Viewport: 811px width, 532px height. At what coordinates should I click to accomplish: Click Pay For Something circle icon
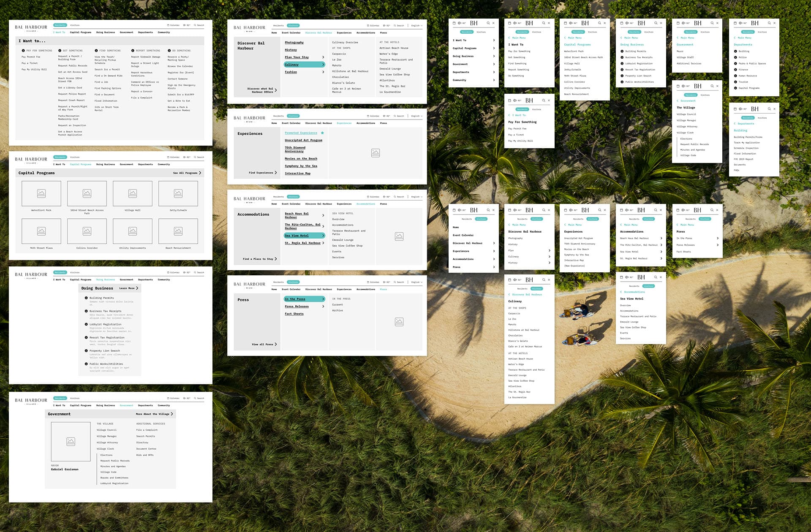(23, 51)
